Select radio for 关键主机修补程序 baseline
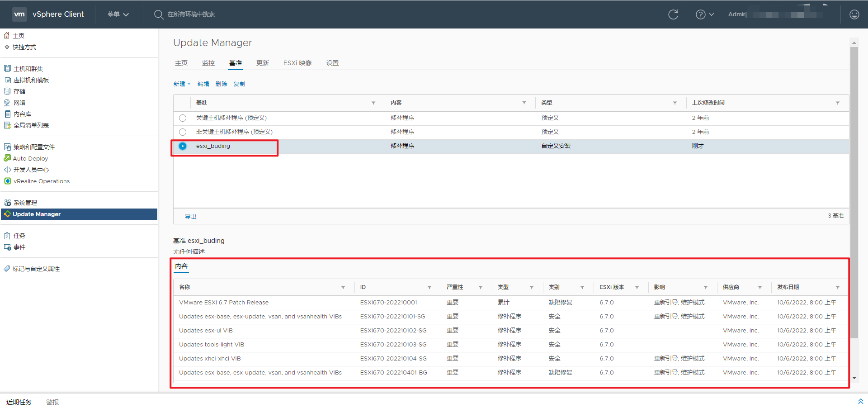This screenshot has width=868, height=408. coord(183,118)
